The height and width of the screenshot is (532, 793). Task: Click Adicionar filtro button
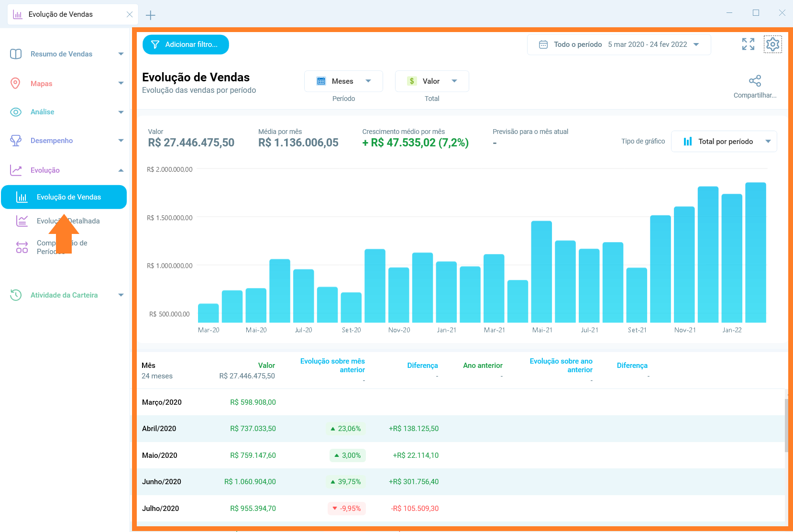tap(186, 44)
